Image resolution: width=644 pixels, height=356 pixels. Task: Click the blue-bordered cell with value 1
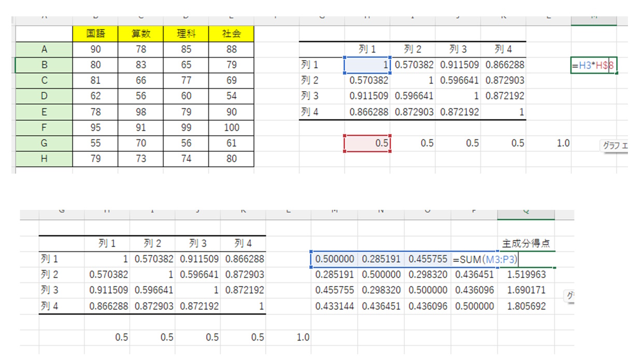tap(367, 65)
